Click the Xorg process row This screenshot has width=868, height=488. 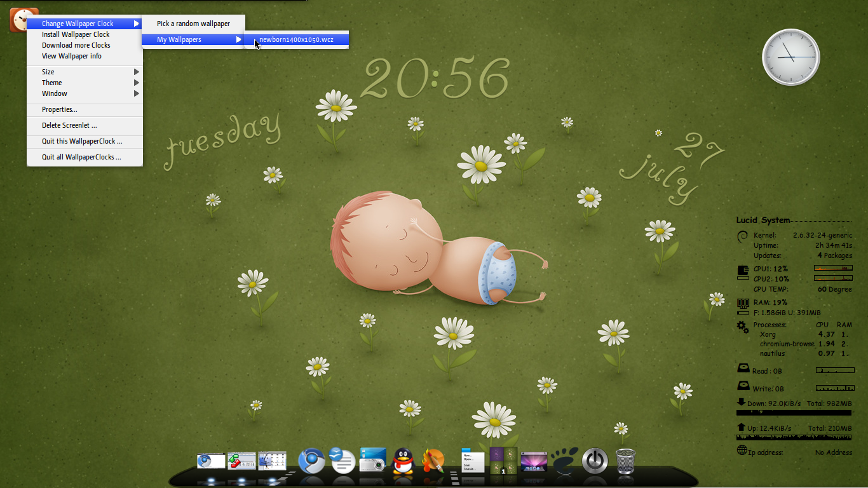point(804,334)
